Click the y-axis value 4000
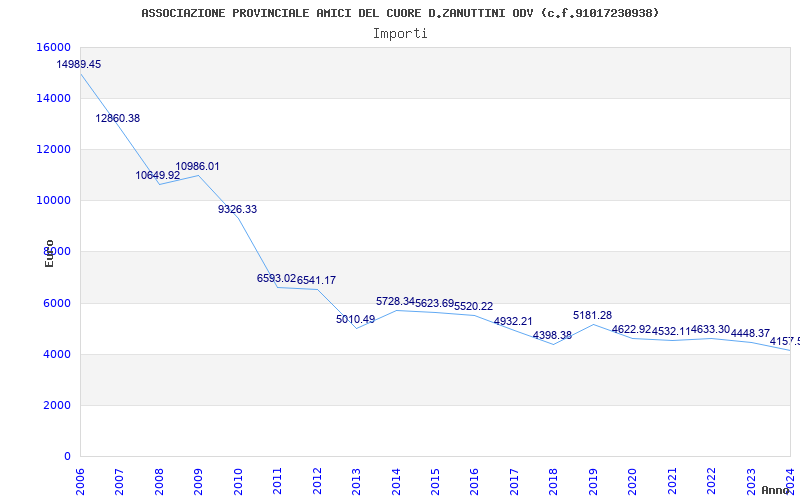Screen dimensions: 800x500 point(57,355)
